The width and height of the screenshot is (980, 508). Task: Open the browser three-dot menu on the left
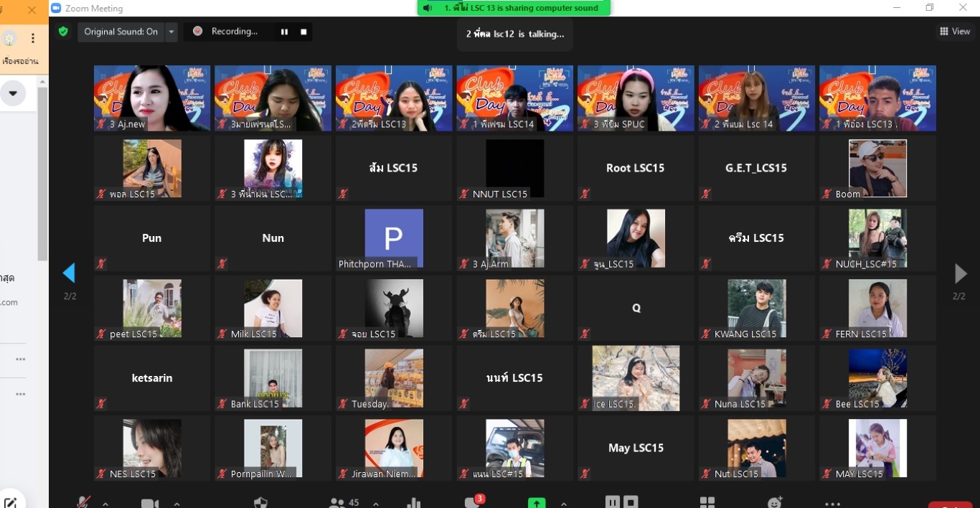tap(32, 38)
